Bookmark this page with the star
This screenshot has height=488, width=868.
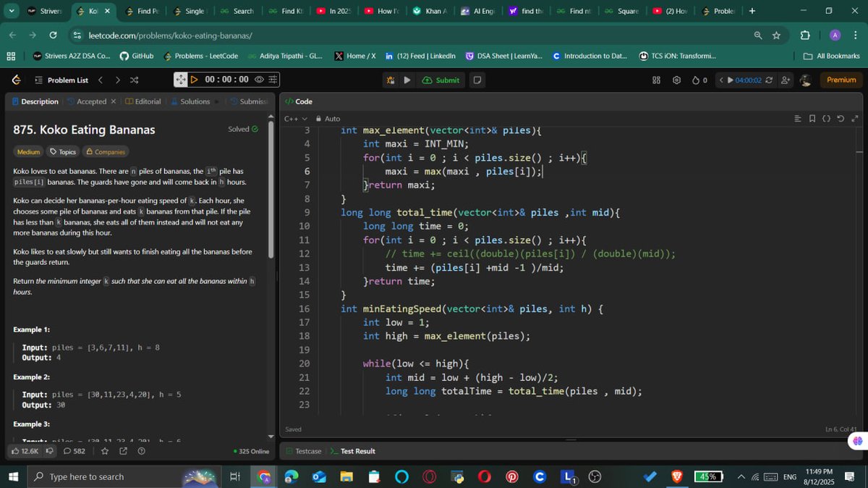(x=776, y=35)
